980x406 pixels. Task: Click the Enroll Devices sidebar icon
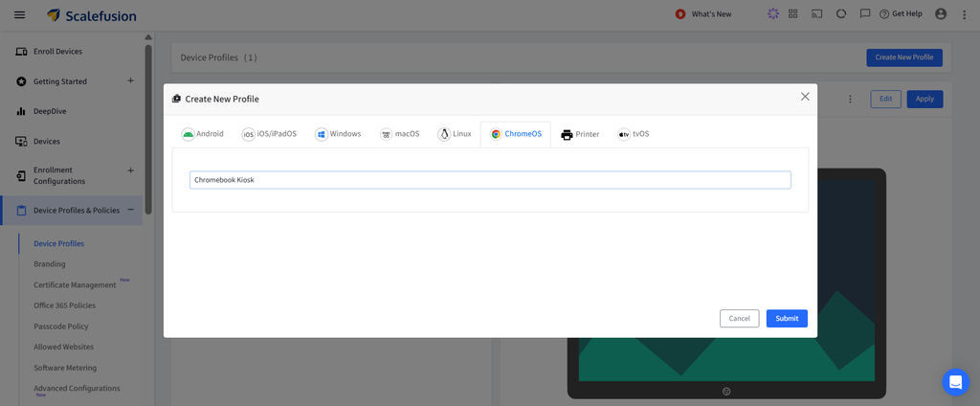click(21, 52)
